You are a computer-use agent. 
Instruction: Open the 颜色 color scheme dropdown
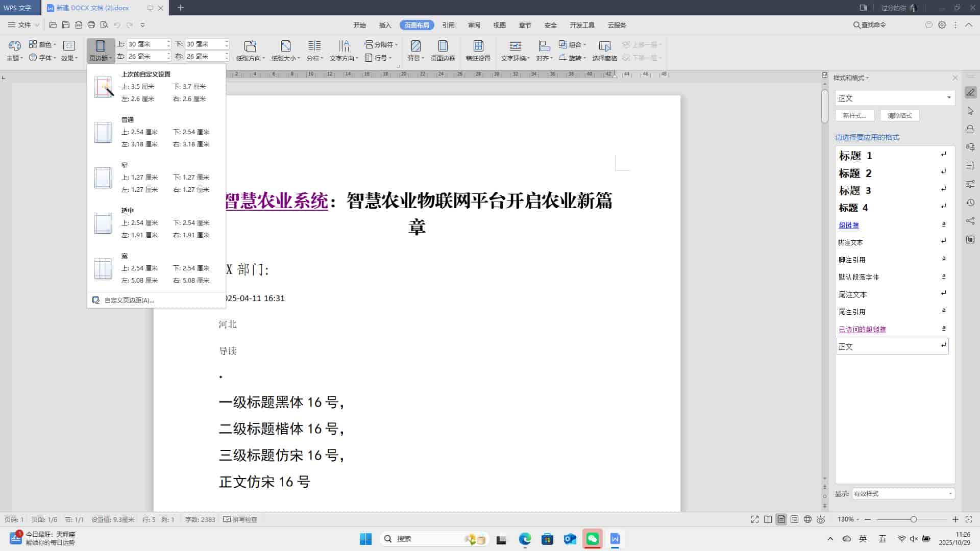point(43,44)
